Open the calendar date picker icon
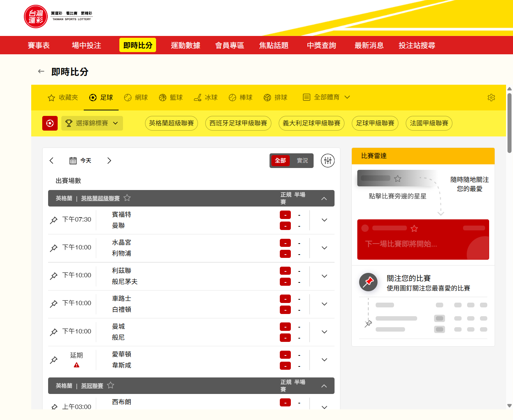513x420 pixels. (73, 161)
